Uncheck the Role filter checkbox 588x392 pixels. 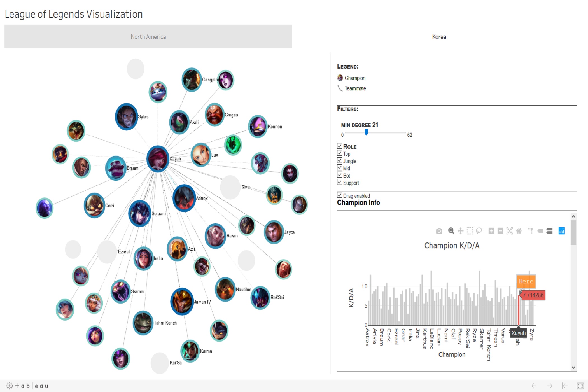(340, 146)
